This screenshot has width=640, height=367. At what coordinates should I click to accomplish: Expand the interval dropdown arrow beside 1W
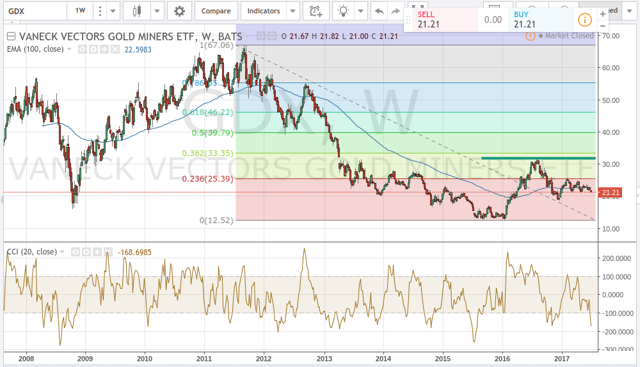point(113,11)
